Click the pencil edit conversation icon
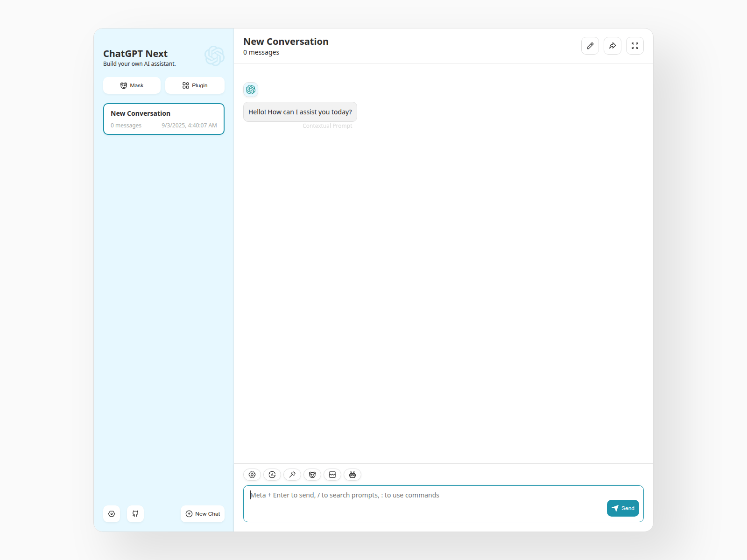The width and height of the screenshot is (747, 560). click(590, 46)
